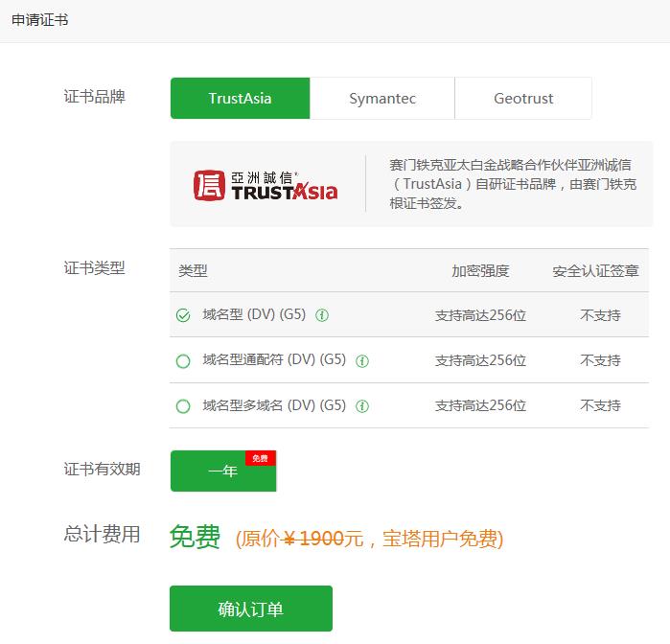
Task: Click the 证书品牌 label
Action: (x=95, y=97)
